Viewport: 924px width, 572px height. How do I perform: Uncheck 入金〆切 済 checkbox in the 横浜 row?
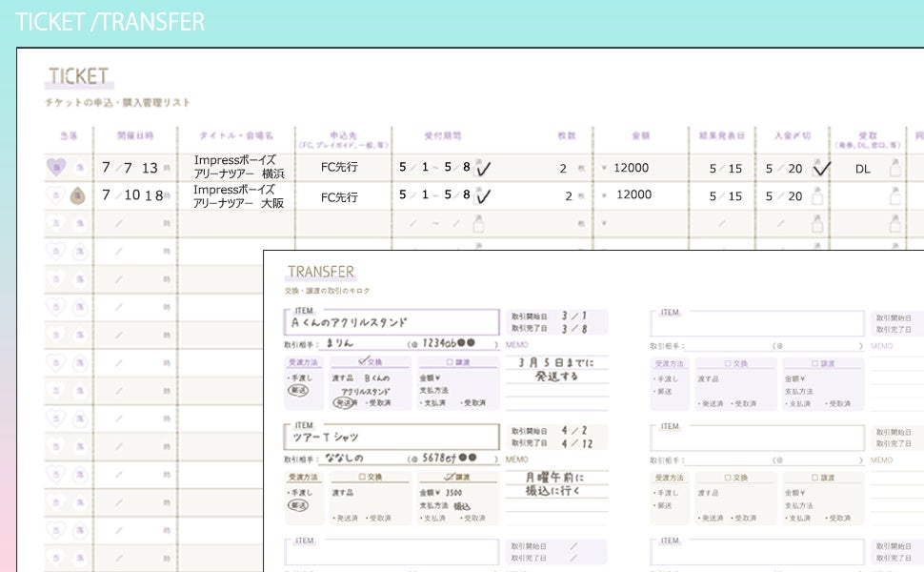(x=819, y=169)
